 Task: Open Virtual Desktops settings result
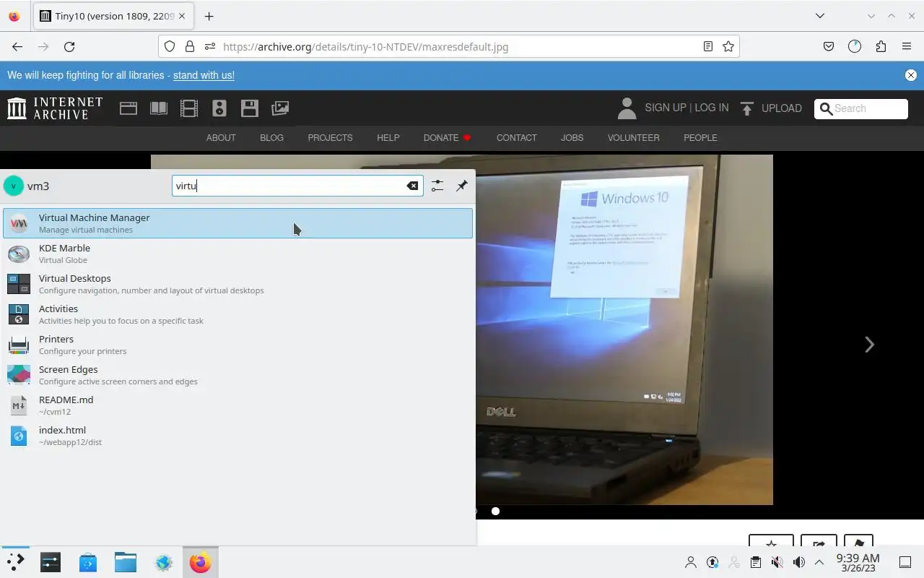tap(237, 284)
